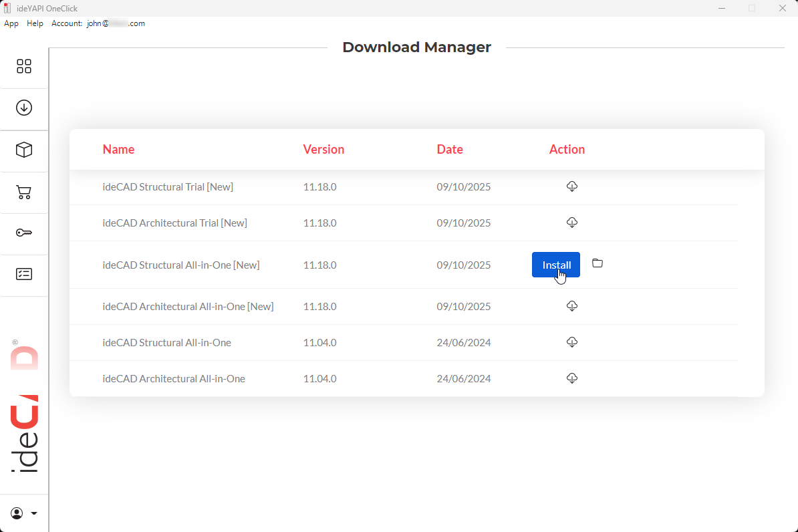Click the checklist icon in sidebar
The width and height of the screenshot is (798, 532).
[24, 274]
